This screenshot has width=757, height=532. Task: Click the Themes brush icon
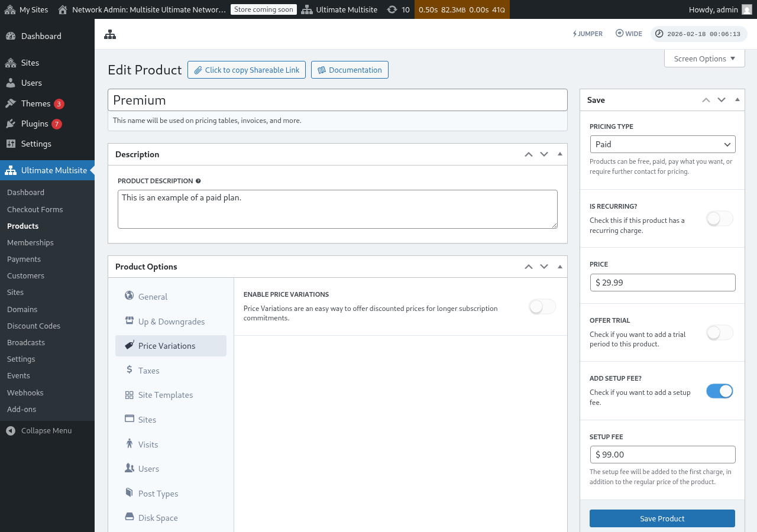pos(11,103)
